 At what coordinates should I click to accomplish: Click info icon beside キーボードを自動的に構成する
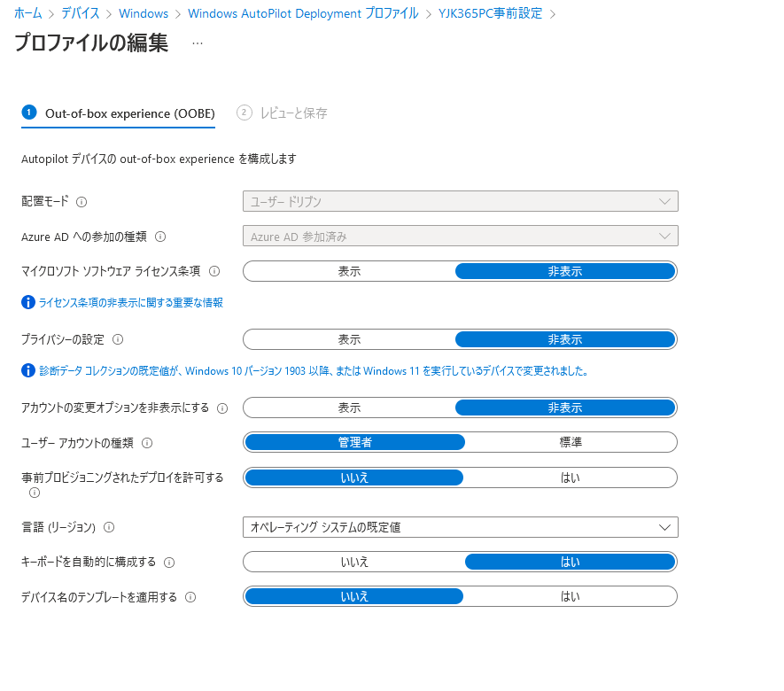(169, 563)
